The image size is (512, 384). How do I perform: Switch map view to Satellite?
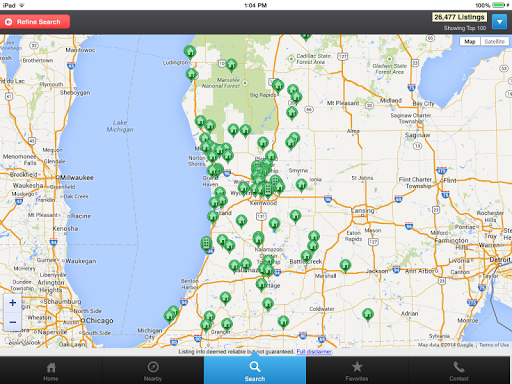point(494,41)
